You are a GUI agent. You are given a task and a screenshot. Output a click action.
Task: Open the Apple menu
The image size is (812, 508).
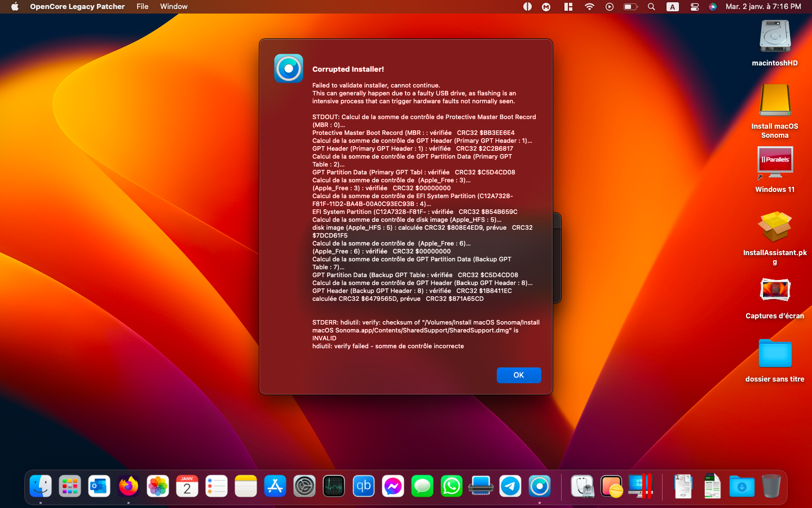(x=15, y=7)
